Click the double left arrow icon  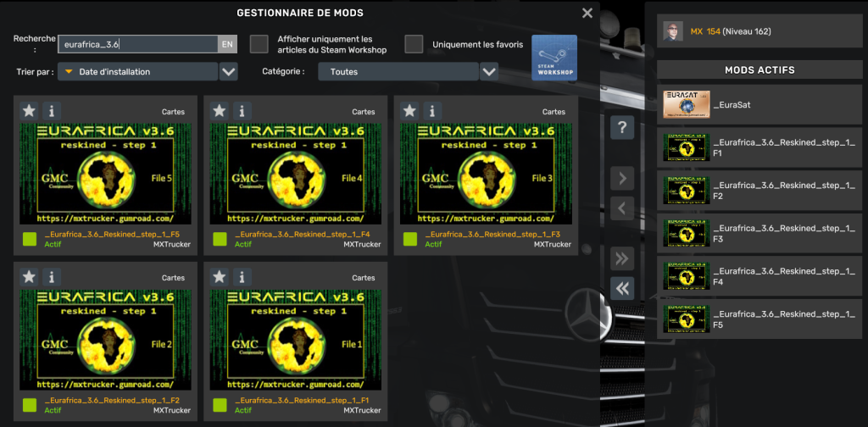[622, 288]
